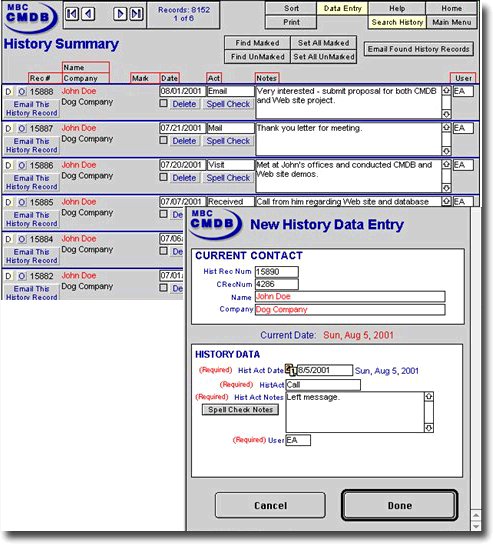Mark checkbox for record 15886
This screenshot has width=493, height=544.
point(163,177)
